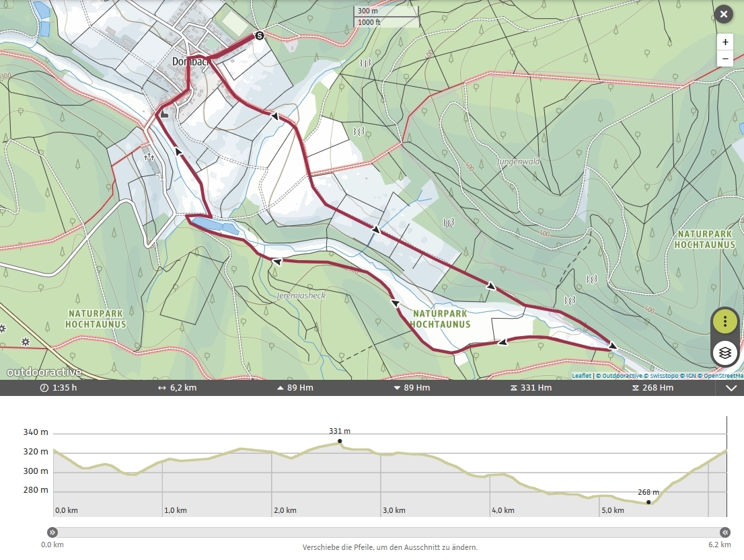Screen dimensions: 744x560
Task: Select the 331 m highest point marker
Action: pos(340,441)
